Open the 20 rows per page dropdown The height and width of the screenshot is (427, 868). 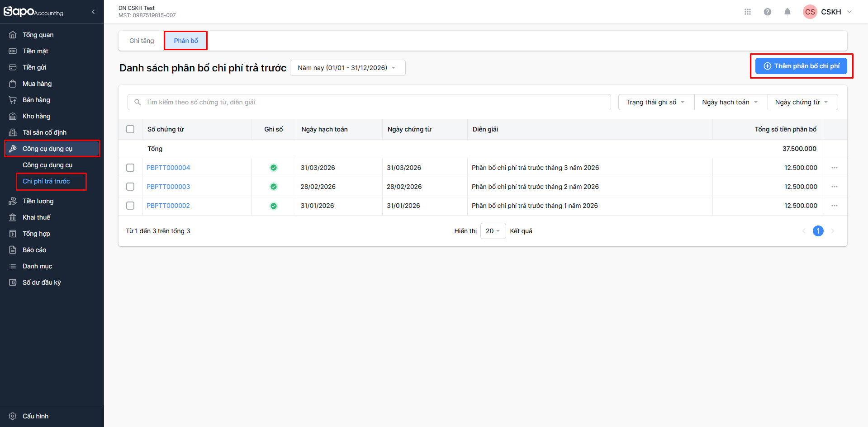(493, 231)
